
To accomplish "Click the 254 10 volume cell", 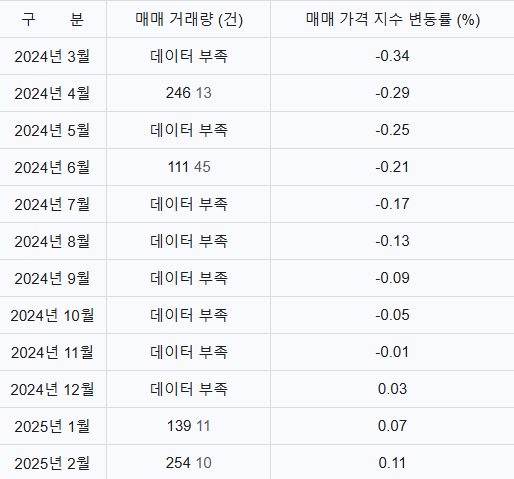I will (189, 463).
